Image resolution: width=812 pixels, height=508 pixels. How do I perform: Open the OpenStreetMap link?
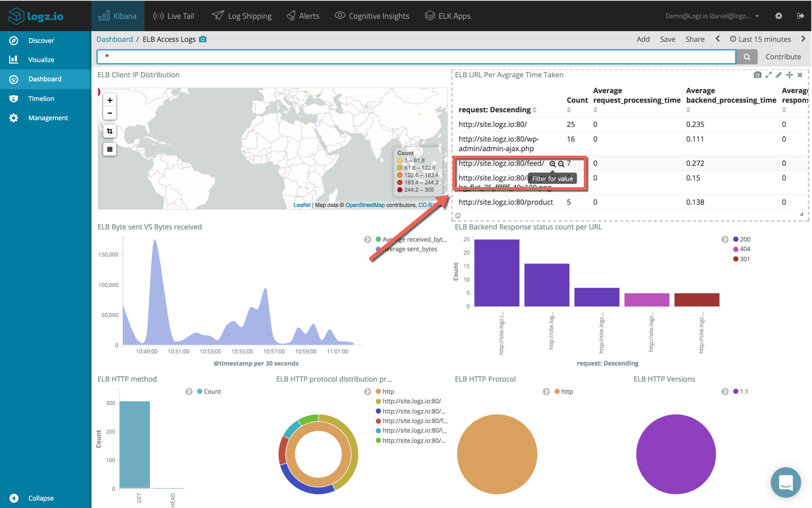tap(365, 205)
